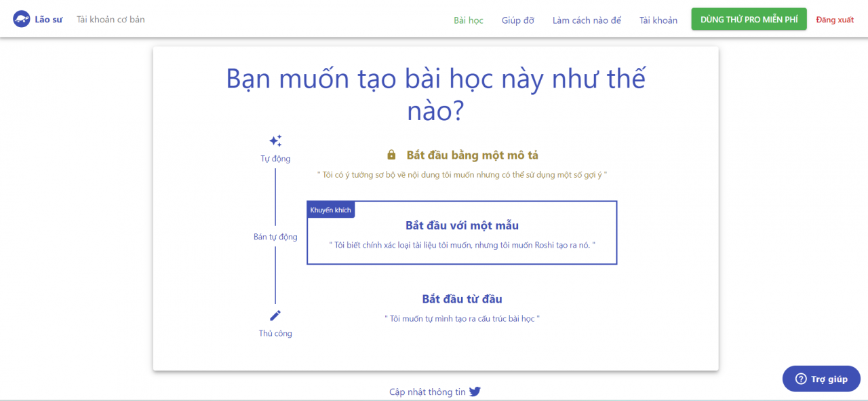Click the Tài khoản cơ bản label
This screenshot has width=868, height=401.
(110, 20)
